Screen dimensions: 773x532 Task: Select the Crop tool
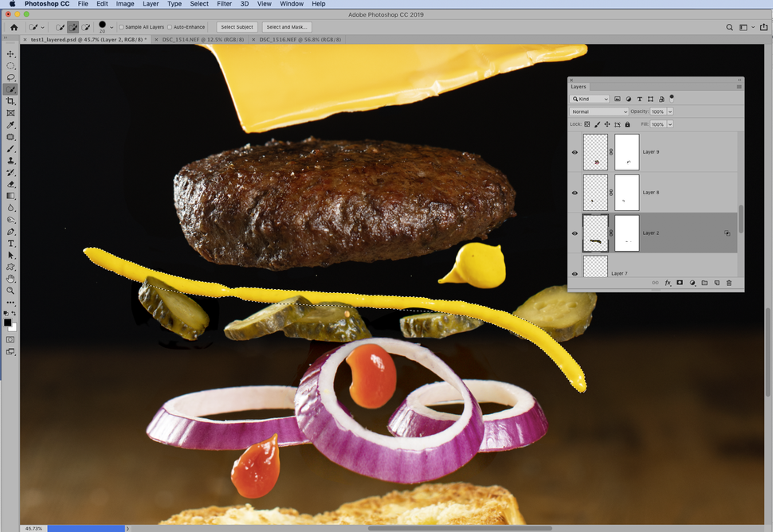coord(10,101)
